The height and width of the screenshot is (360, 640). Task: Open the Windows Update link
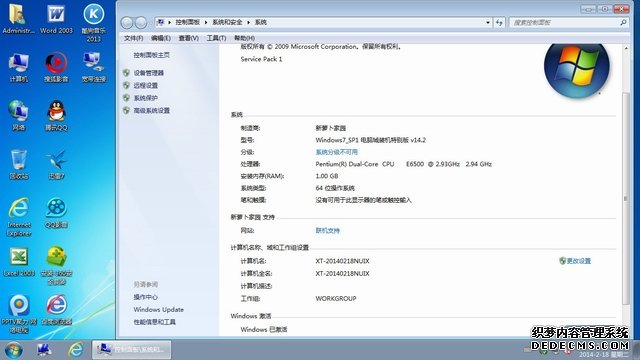pos(158,309)
